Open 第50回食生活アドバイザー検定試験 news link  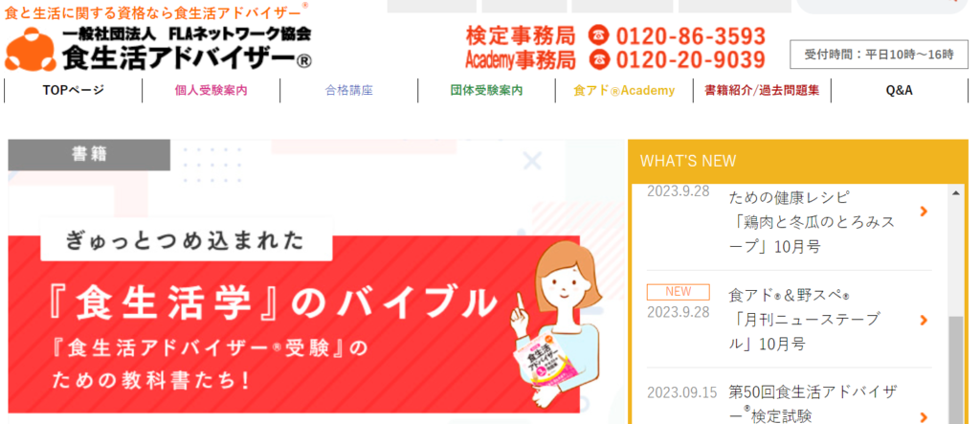click(x=813, y=403)
